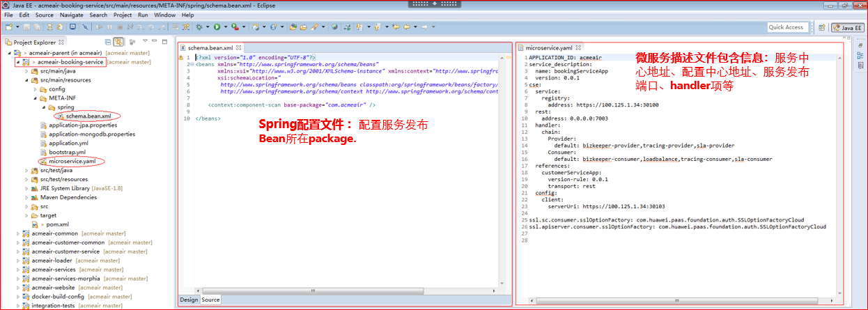Click the green Run button in toolbar

coord(217,27)
